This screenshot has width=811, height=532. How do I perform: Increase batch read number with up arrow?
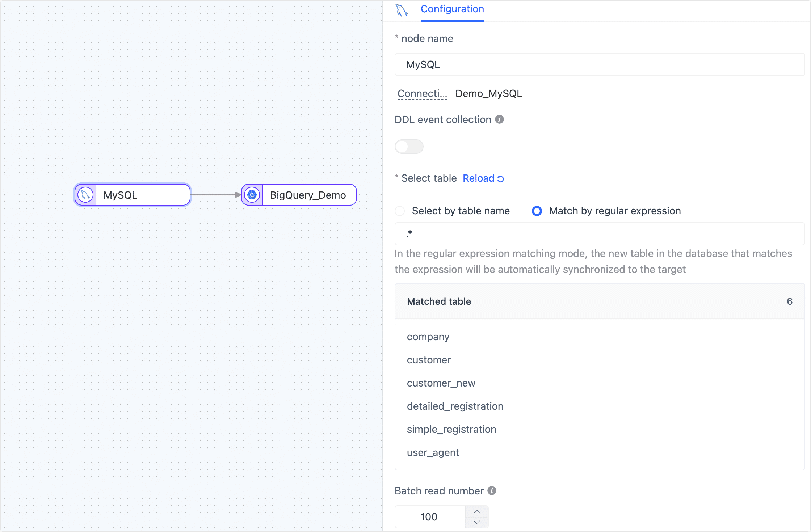coord(477,511)
